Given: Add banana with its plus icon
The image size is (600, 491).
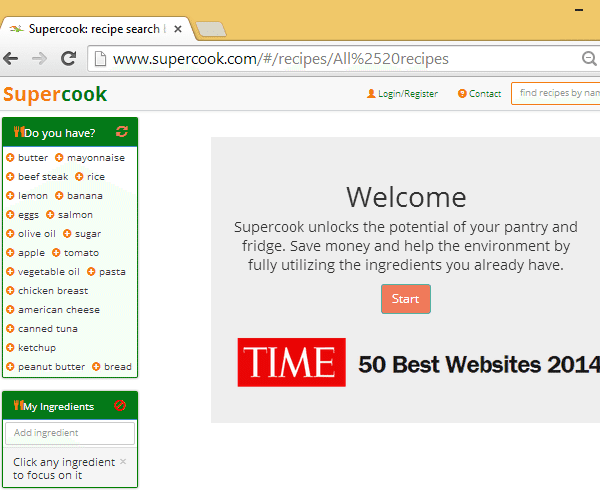Looking at the screenshot, I should point(59,196).
